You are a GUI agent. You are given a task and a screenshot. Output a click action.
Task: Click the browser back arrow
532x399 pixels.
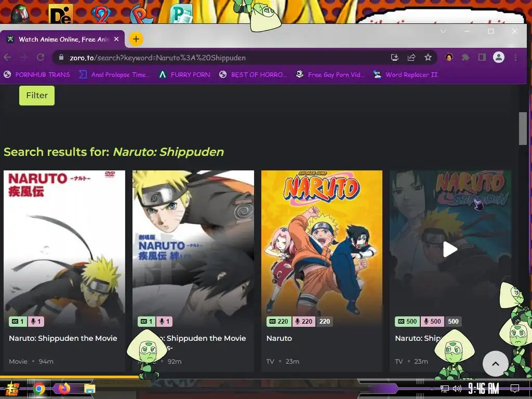coord(7,57)
